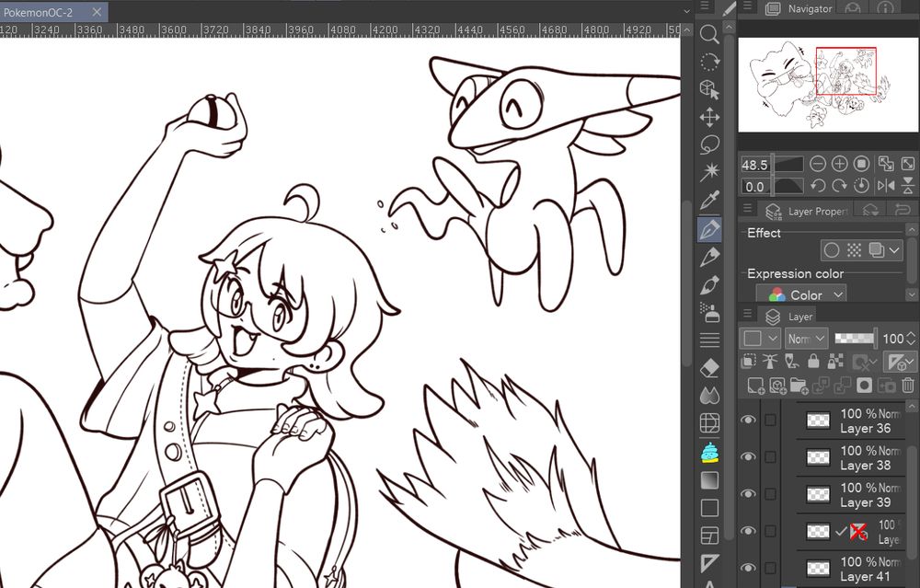The image size is (920, 588).
Task: Check the lock box beside Layer 39
Action: pos(770,493)
